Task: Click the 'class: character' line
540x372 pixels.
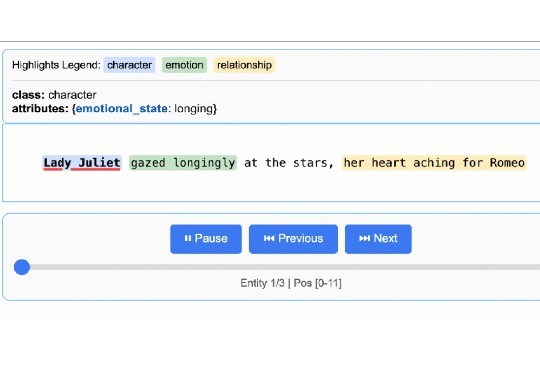Action: coord(54,95)
